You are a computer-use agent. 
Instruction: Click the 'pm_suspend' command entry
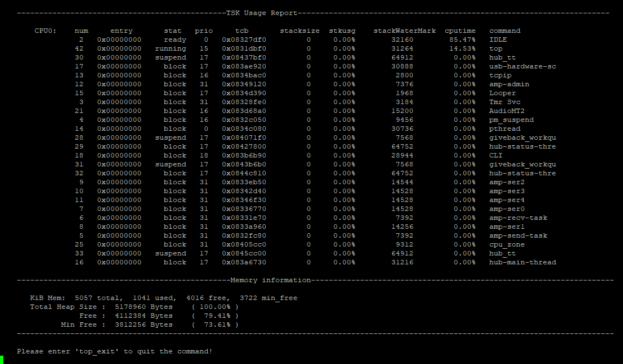pyautogui.click(x=511, y=120)
